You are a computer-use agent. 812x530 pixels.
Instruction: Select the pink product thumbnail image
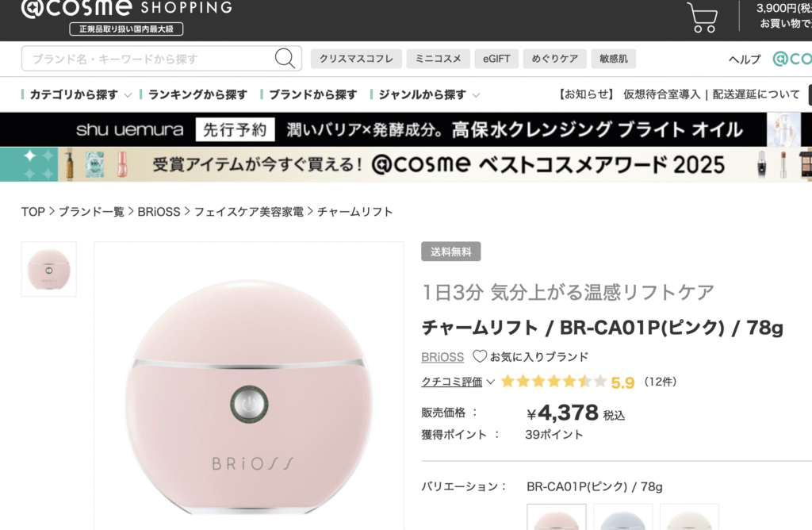[49, 269]
